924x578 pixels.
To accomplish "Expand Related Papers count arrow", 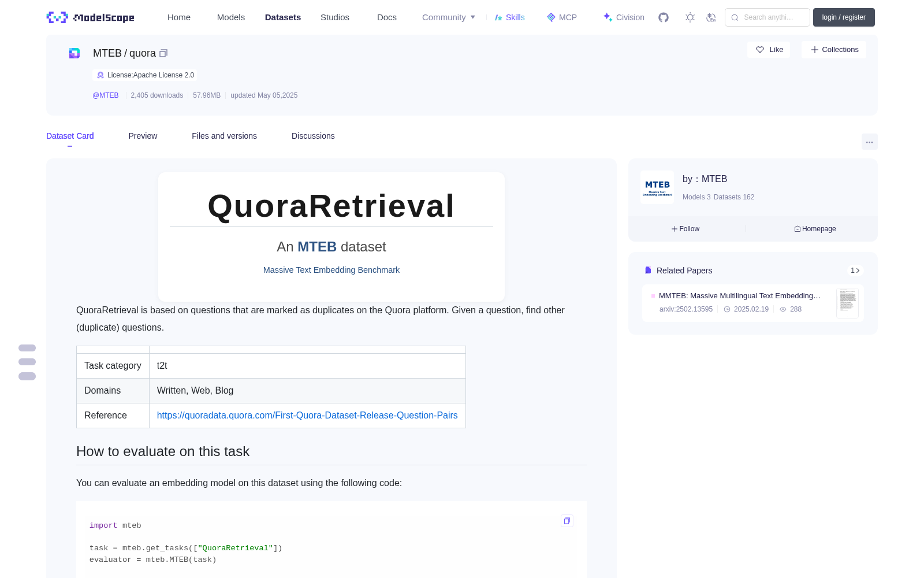I will coord(855,271).
